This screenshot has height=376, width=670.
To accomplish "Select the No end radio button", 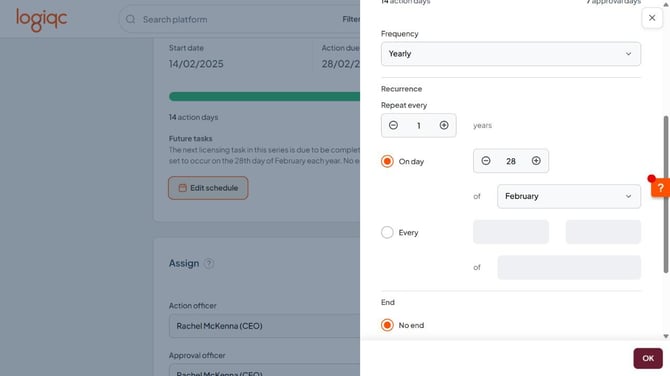I will 387,325.
